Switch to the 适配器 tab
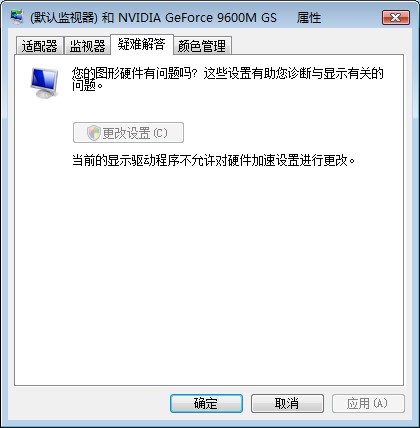The height and width of the screenshot is (428, 420). (x=40, y=46)
